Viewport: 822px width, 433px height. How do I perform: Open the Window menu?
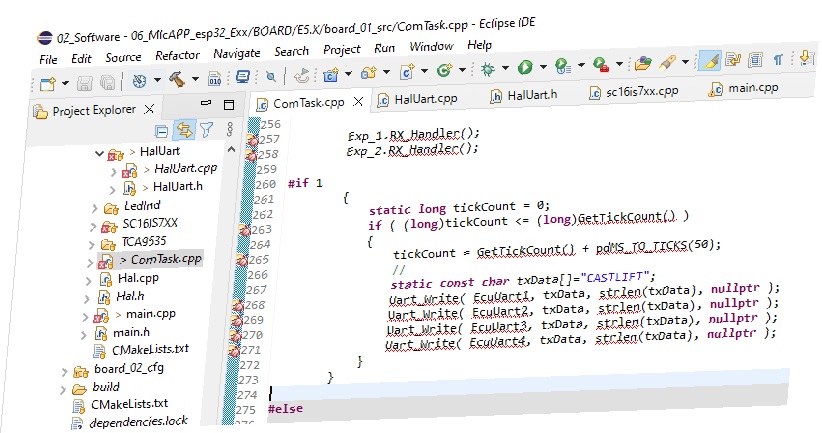tap(431, 47)
